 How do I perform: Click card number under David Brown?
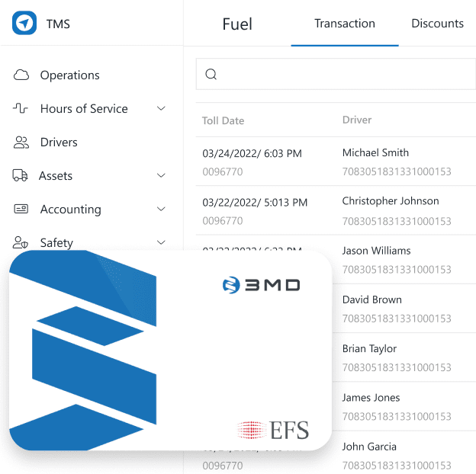point(397,319)
